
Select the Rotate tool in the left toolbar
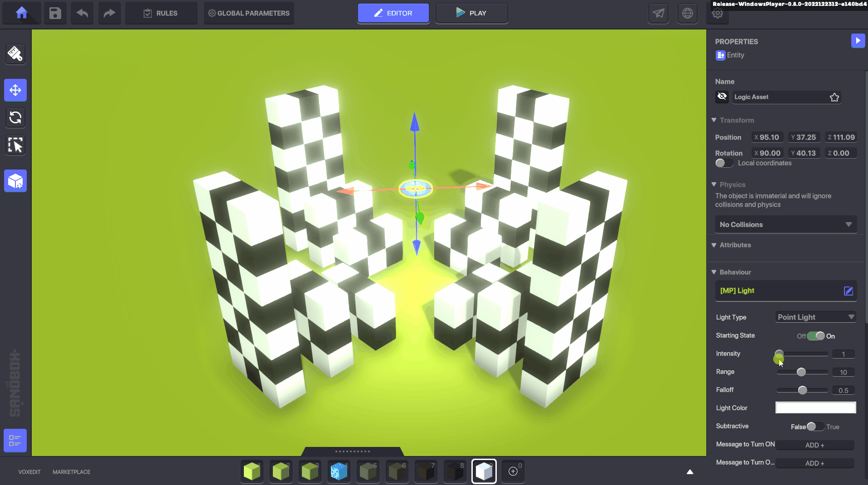click(x=15, y=117)
